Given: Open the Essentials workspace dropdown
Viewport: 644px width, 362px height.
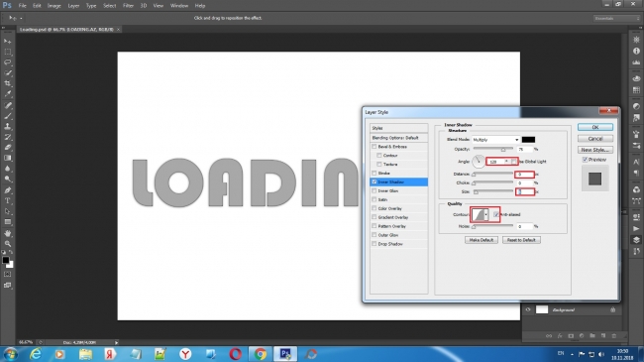Looking at the screenshot, I should [616, 19].
